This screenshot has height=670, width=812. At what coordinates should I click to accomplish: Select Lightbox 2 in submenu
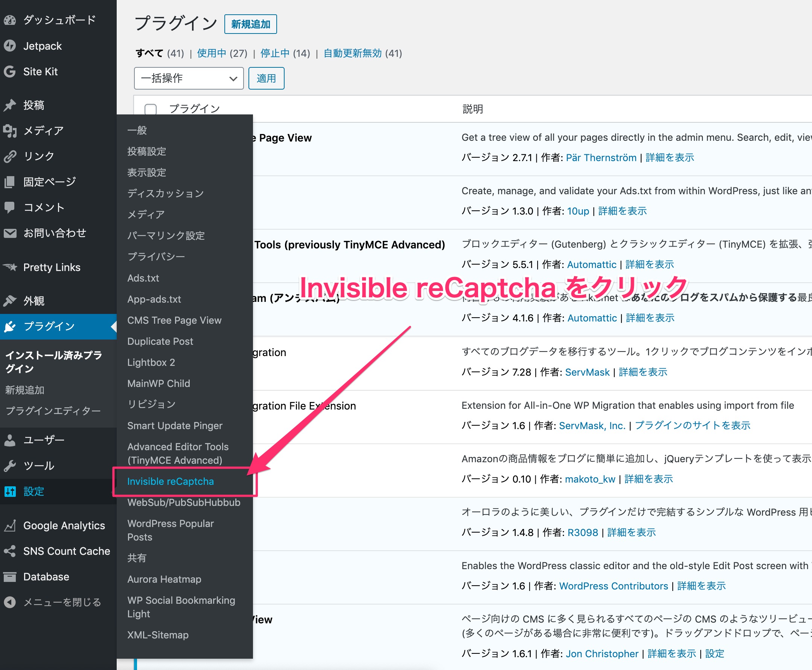(151, 362)
